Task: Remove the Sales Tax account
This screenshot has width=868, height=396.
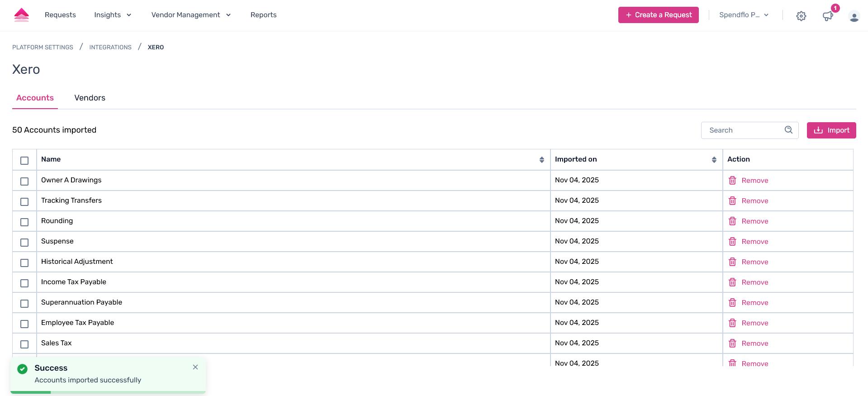Action: pyautogui.click(x=754, y=344)
